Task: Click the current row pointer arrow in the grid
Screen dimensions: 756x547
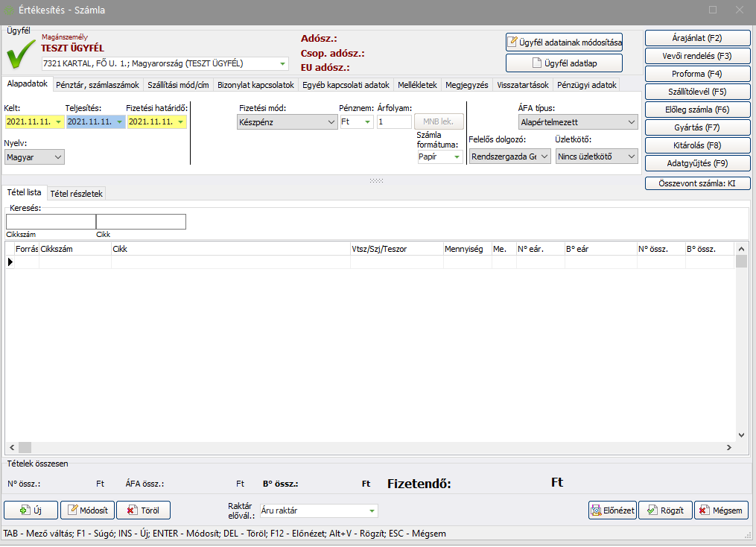Action: click(x=10, y=262)
